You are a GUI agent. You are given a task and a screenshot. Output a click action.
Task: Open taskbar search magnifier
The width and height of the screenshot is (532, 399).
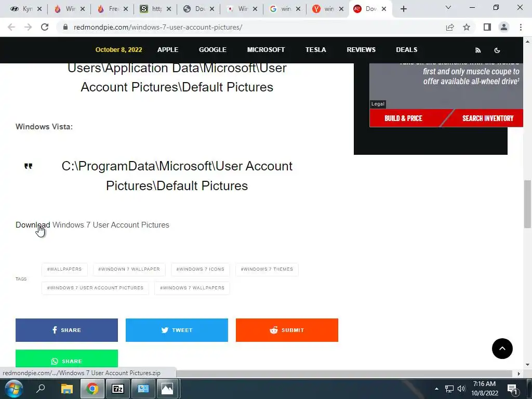41,389
